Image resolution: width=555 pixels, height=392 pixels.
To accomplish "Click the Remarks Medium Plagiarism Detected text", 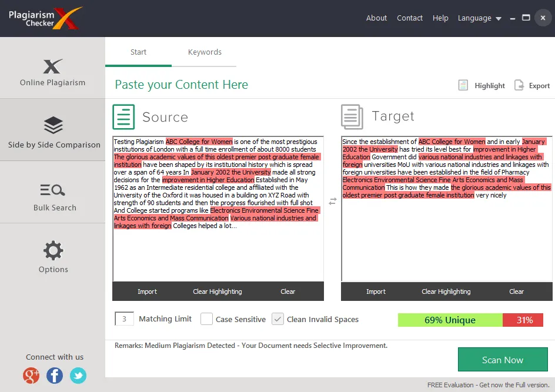I will 251,346.
